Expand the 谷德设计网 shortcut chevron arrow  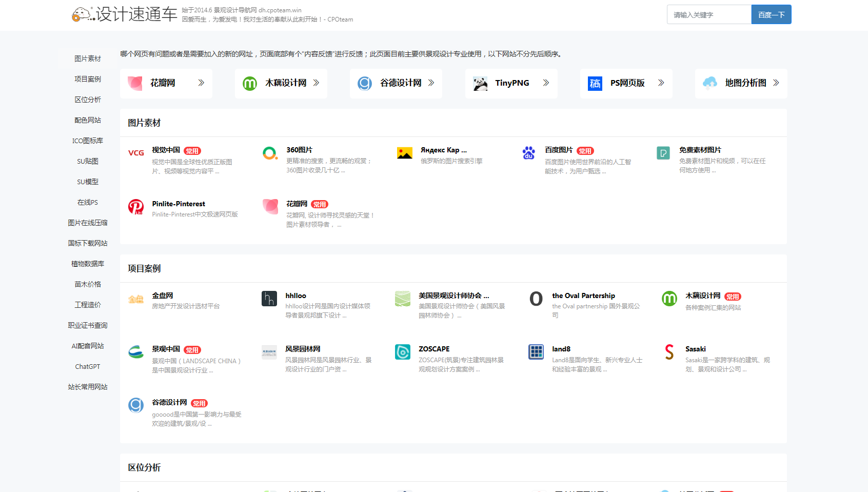click(x=431, y=83)
